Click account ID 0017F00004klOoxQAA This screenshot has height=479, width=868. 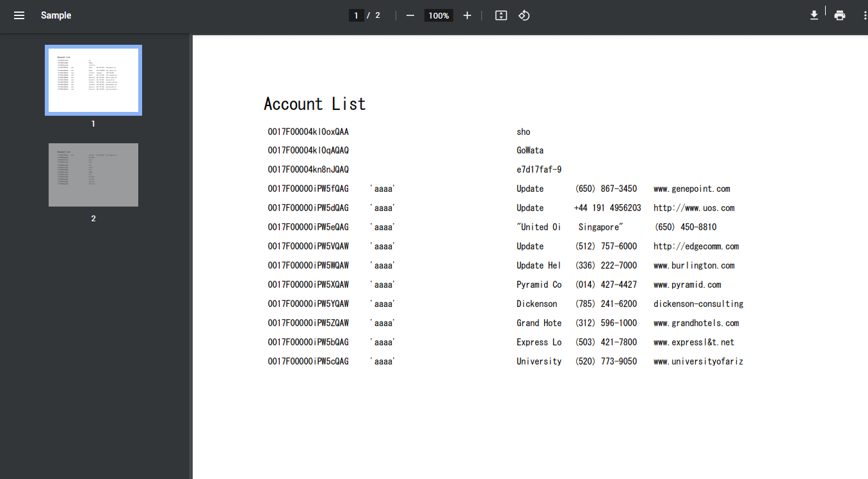(309, 132)
